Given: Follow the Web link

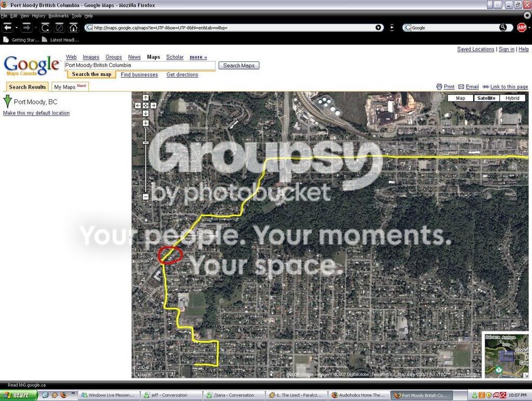Looking at the screenshot, I should [x=71, y=57].
